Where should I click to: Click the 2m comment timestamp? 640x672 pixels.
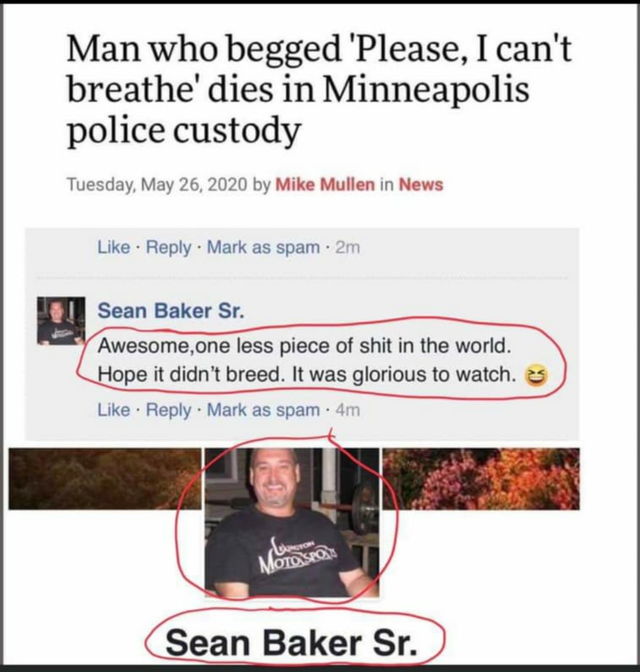click(348, 247)
